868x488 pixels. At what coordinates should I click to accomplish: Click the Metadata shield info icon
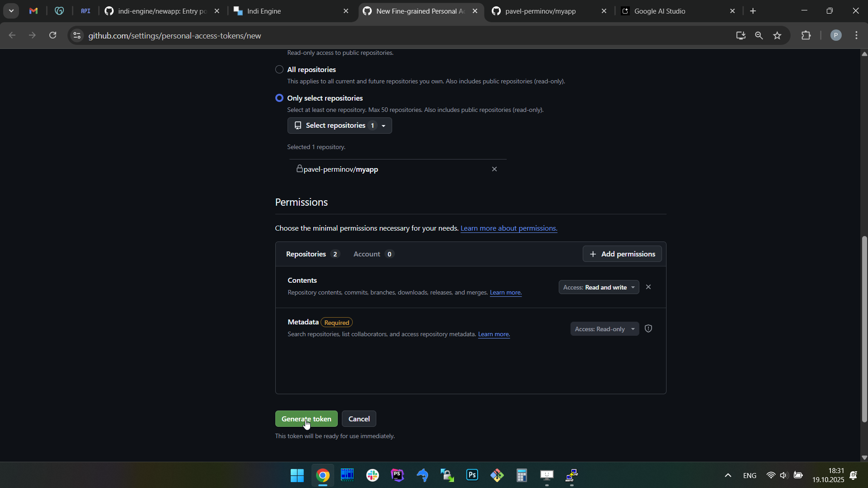[648, 329]
